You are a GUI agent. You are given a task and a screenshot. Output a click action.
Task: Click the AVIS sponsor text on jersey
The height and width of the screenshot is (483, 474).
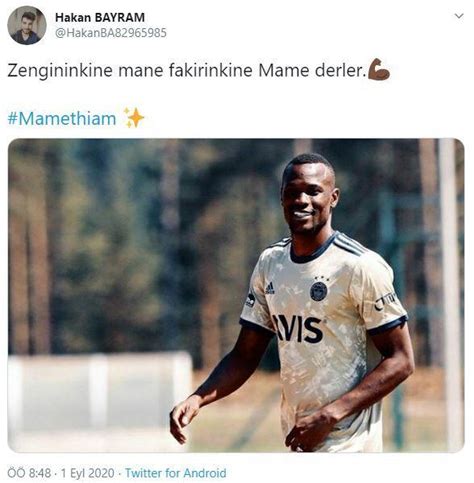(298, 329)
